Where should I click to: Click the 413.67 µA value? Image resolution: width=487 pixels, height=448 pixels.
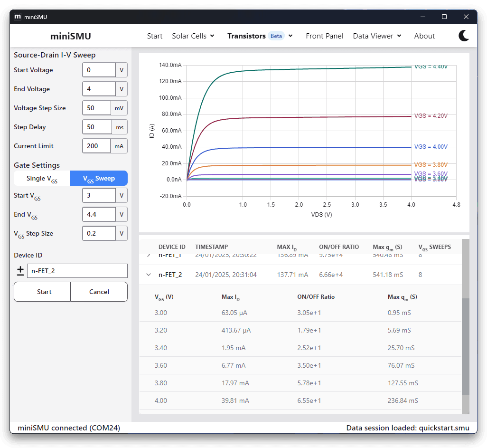point(236,330)
